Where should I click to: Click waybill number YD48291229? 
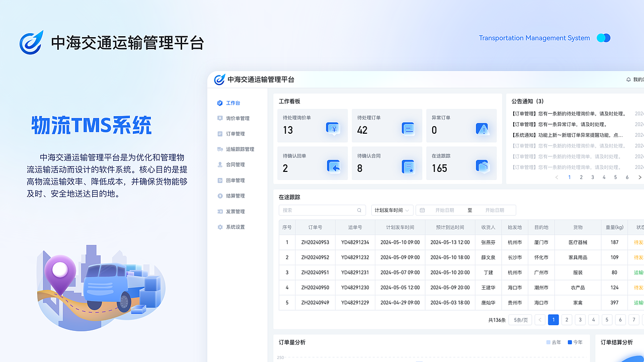click(355, 303)
